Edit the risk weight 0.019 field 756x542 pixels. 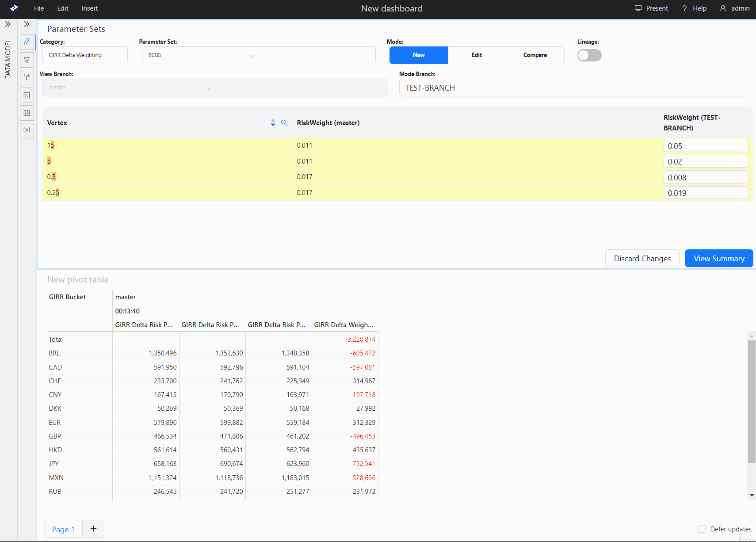[x=706, y=193]
